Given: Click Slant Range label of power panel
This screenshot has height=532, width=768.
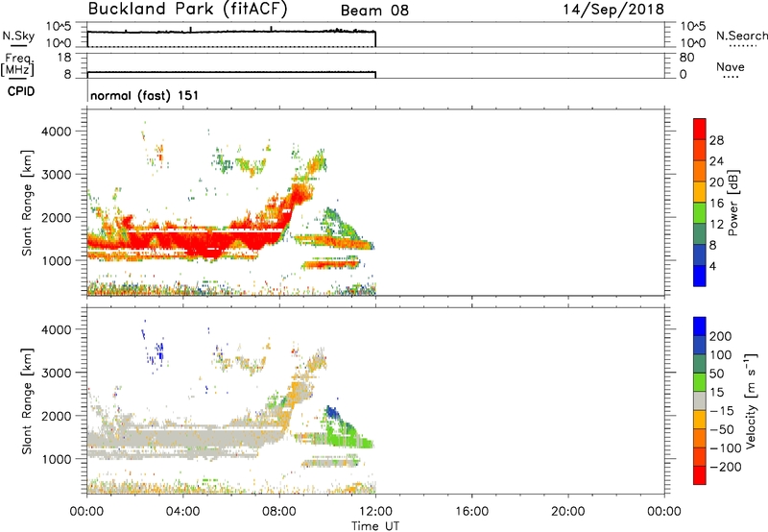Looking at the screenshot, I should point(27,203).
